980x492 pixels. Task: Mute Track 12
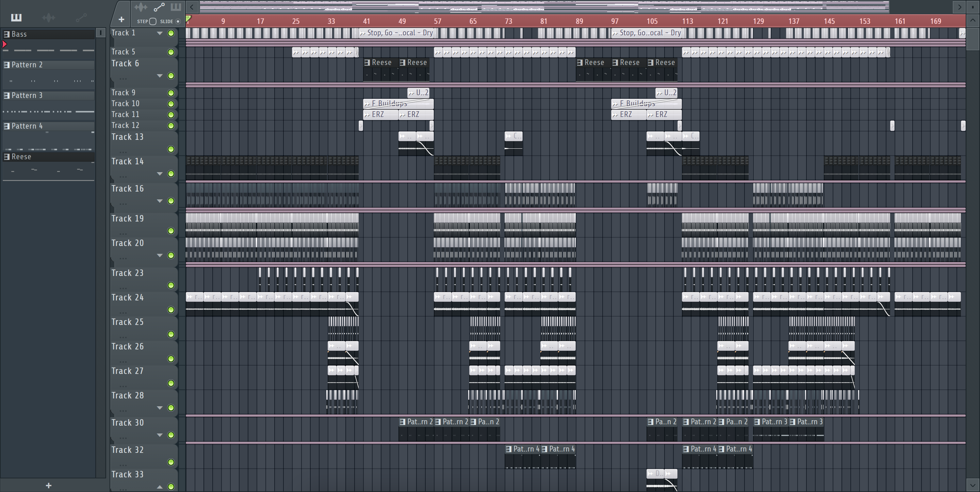(171, 126)
